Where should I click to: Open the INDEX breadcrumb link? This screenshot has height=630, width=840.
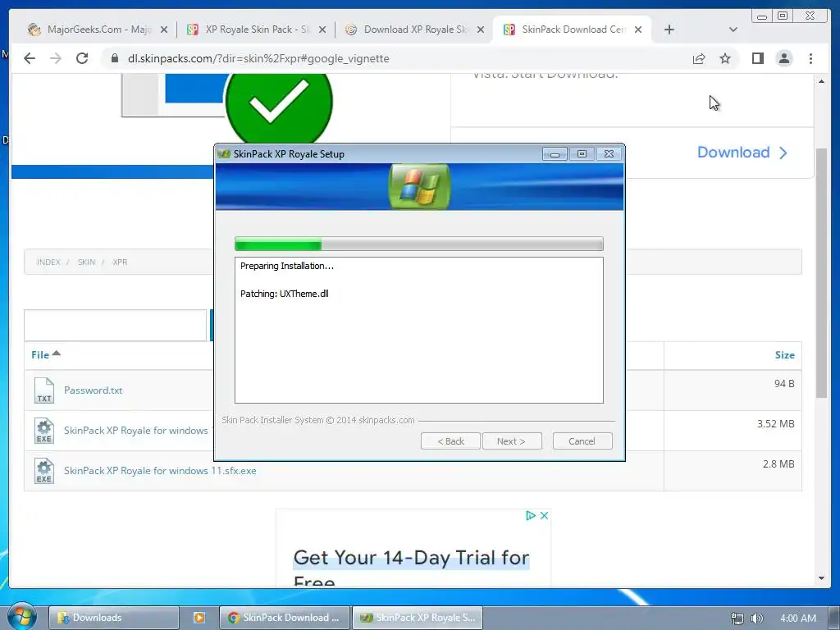(48, 262)
